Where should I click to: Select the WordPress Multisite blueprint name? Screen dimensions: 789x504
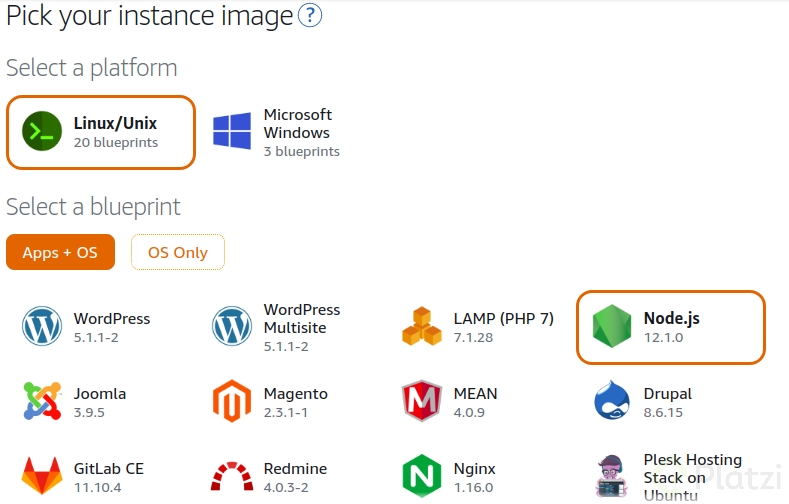302,318
